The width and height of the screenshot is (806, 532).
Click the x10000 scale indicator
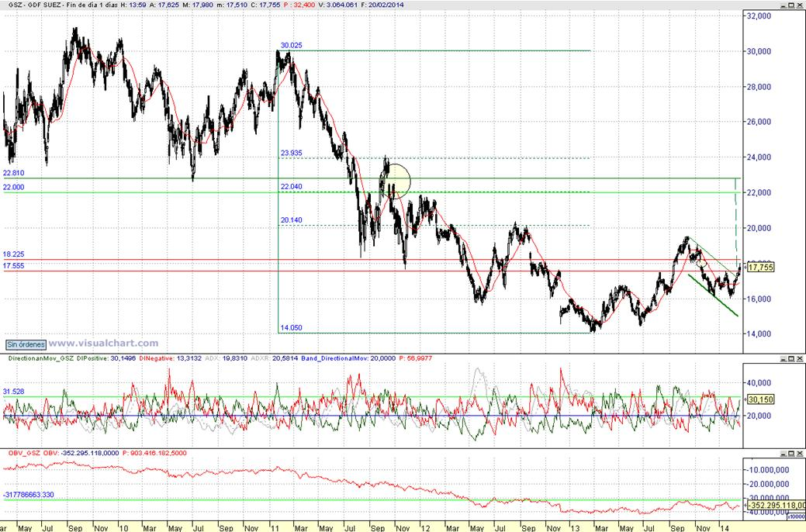click(x=796, y=516)
